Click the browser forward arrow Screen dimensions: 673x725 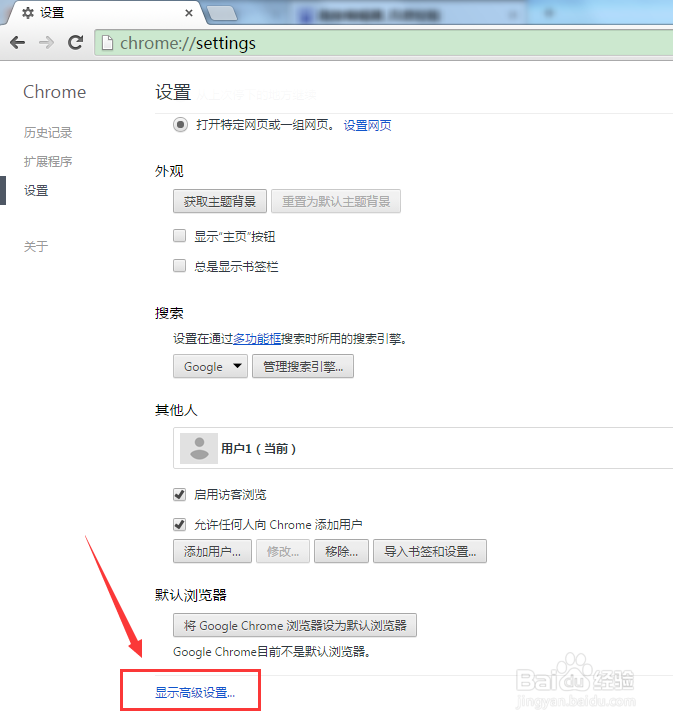point(46,43)
